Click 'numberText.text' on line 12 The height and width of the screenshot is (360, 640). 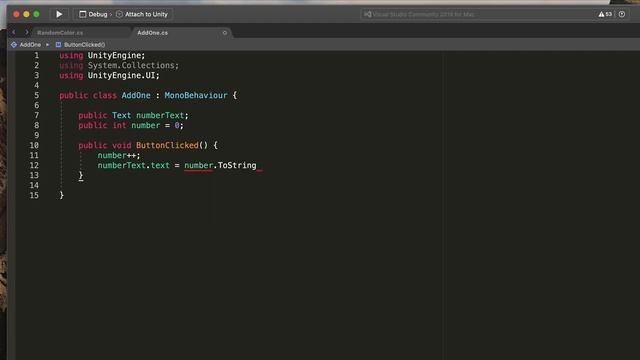pyautogui.click(x=133, y=165)
